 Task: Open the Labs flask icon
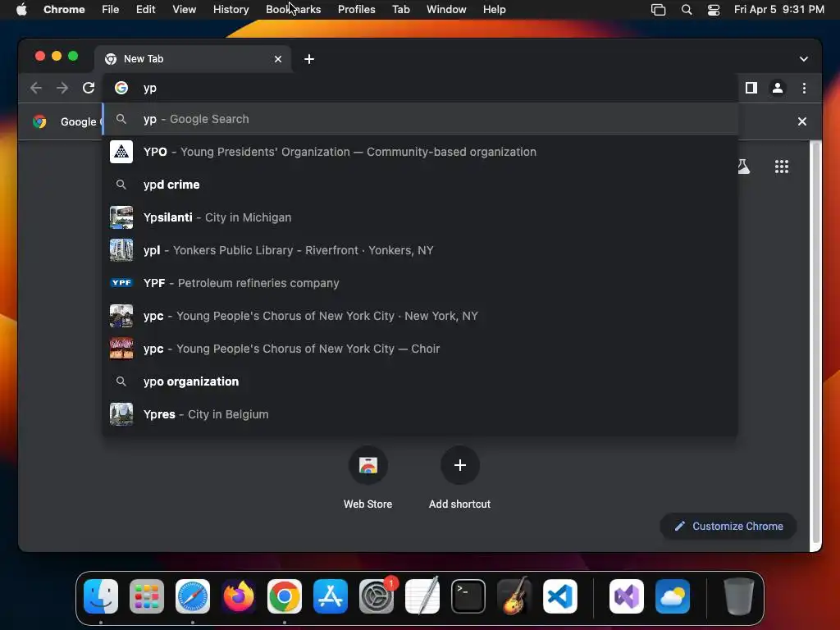pos(743,167)
